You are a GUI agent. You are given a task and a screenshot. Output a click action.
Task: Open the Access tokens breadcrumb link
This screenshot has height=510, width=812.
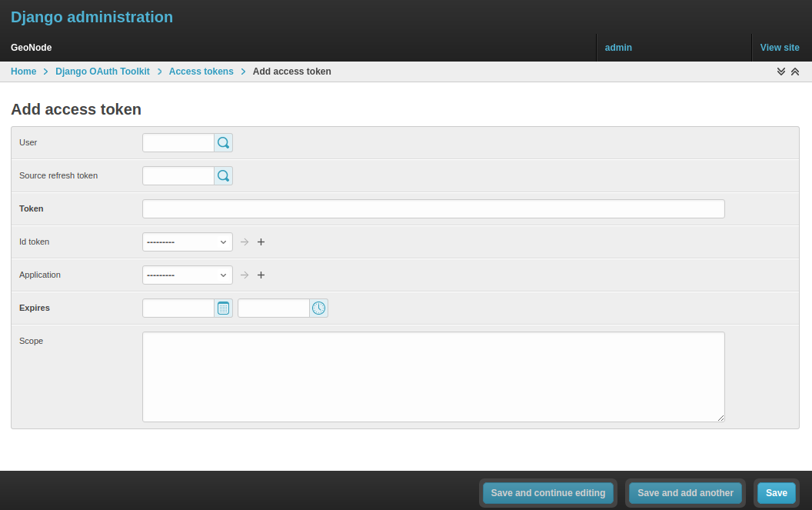tap(201, 71)
